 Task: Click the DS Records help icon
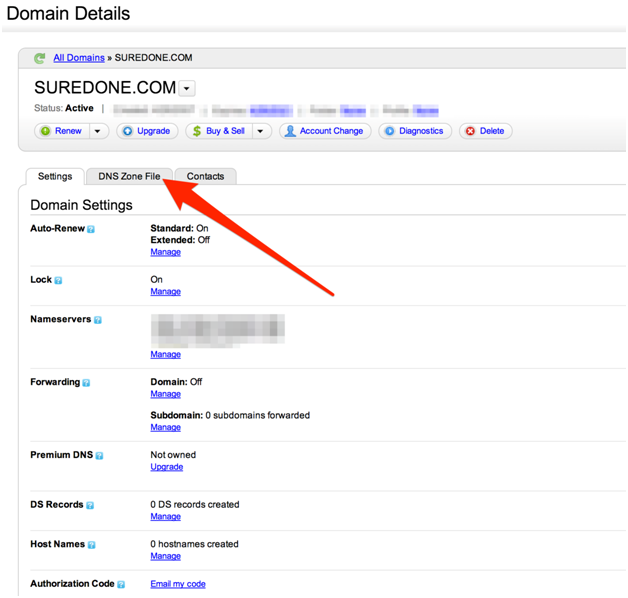pyautogui.click(x=90, y=505)
